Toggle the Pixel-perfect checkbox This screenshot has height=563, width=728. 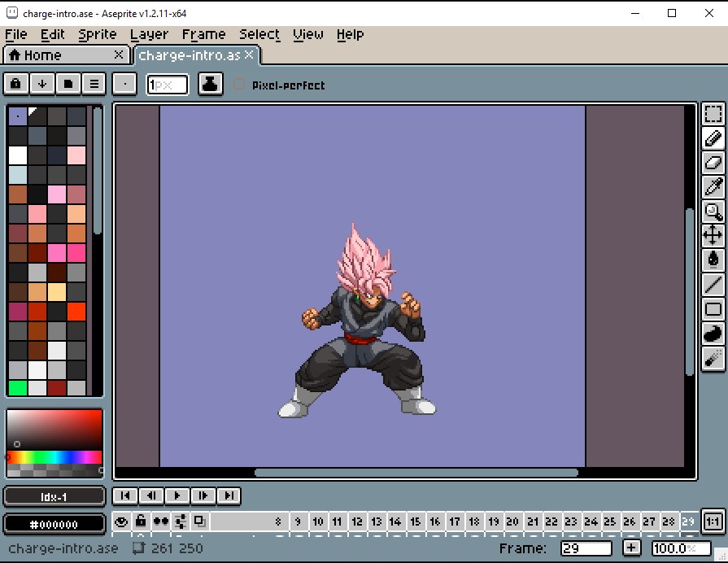tap(238, 85)
